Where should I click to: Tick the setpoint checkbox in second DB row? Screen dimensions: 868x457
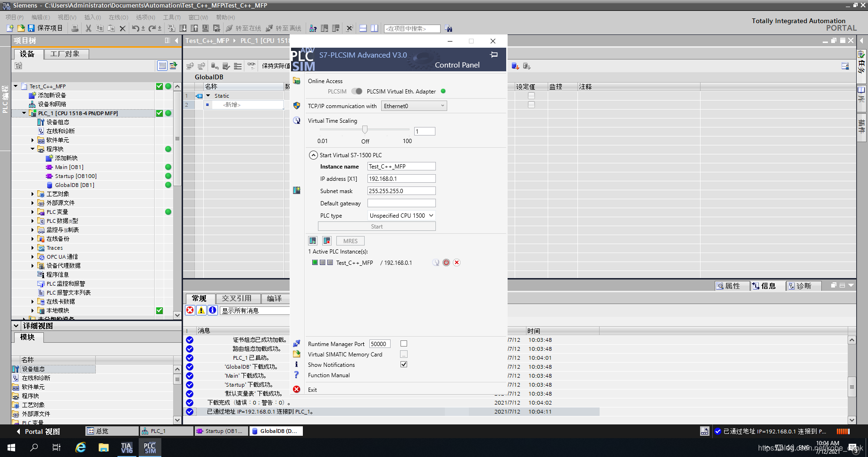[x=531, y=105]
